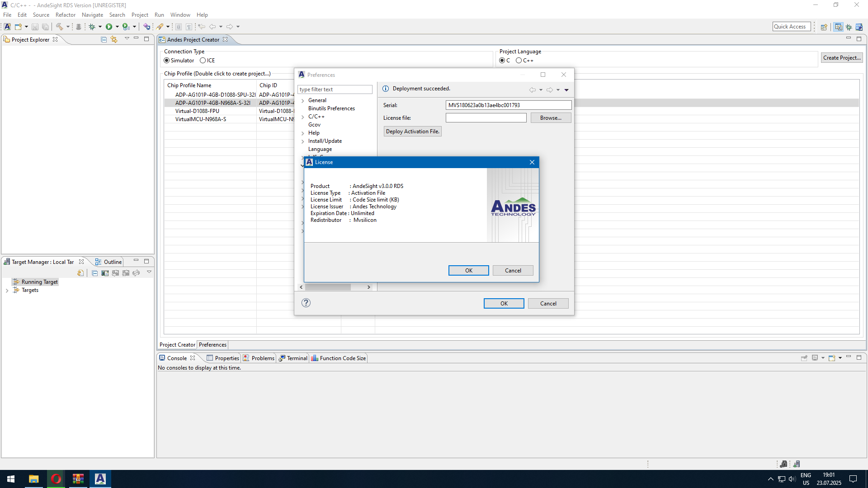The width and height of the screenshot is (868, 488).
Task: Click the Create Project button
Action: coord(842,58)
